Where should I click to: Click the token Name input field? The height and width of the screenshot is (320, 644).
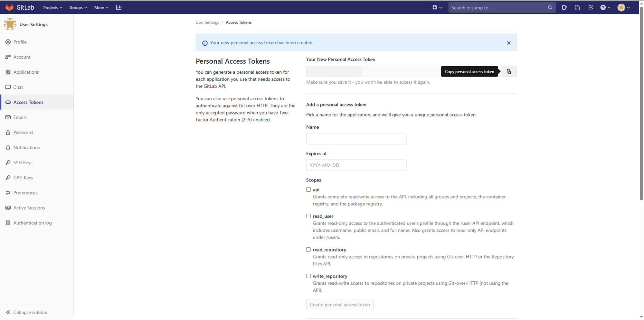point(356,139)
